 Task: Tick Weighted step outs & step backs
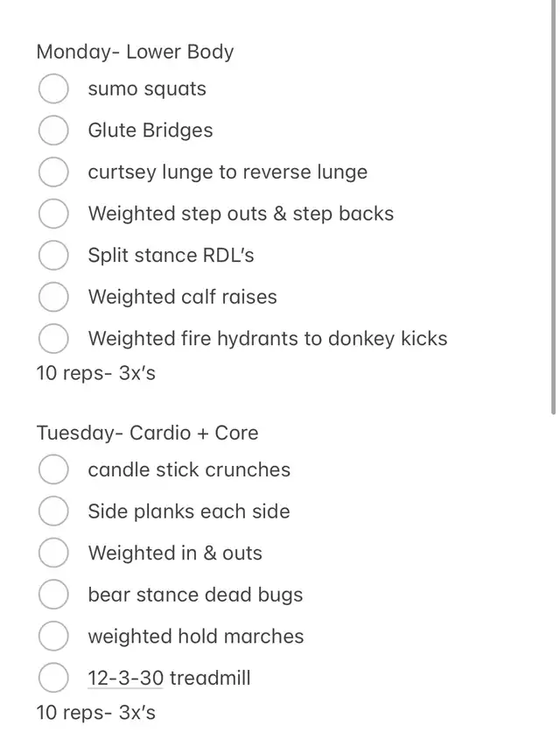click(x=53, y=214)
